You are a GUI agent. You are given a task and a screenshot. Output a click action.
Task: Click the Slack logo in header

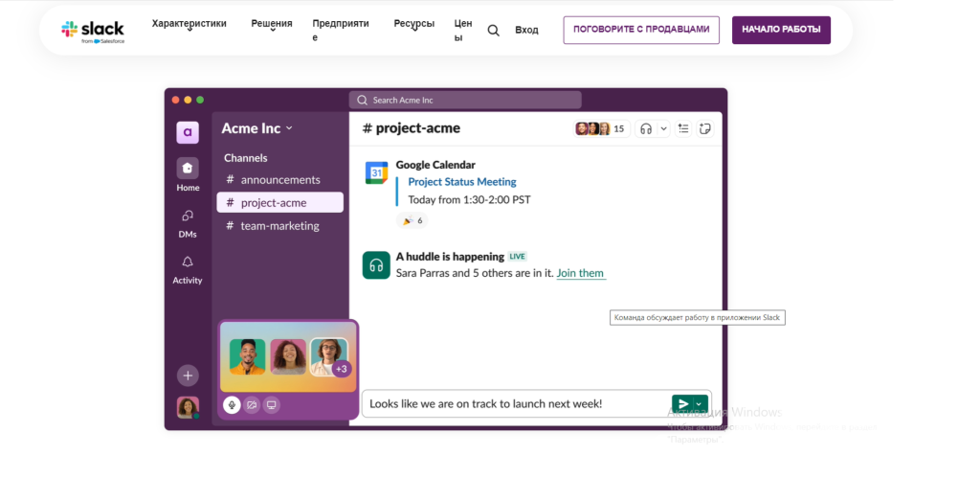pyautogui.click(x=93, y=31)
